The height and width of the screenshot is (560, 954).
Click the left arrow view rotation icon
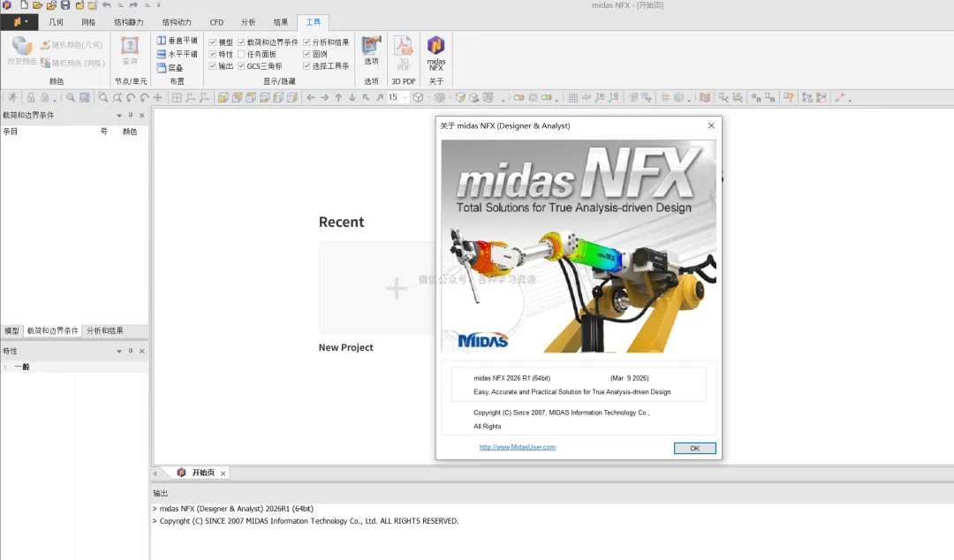click(x=311, y=97)
